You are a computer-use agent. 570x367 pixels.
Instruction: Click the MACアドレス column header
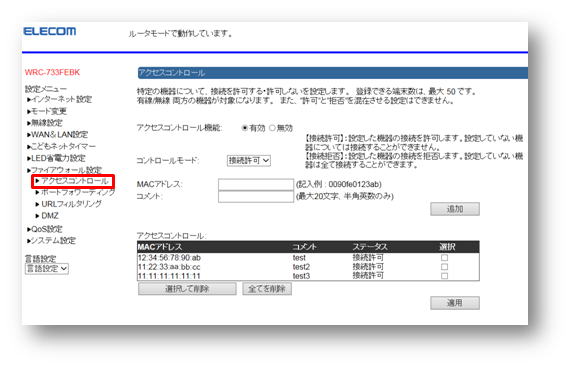[x=160, y=247]
